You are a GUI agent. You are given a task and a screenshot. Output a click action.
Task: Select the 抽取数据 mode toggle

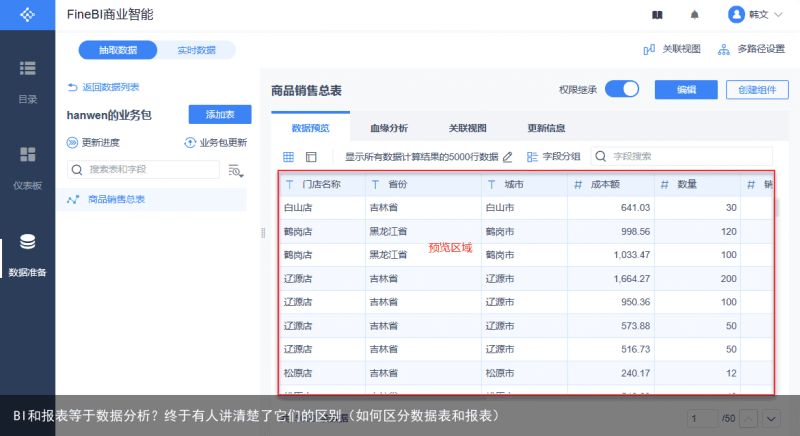click(x=118, y=50)
